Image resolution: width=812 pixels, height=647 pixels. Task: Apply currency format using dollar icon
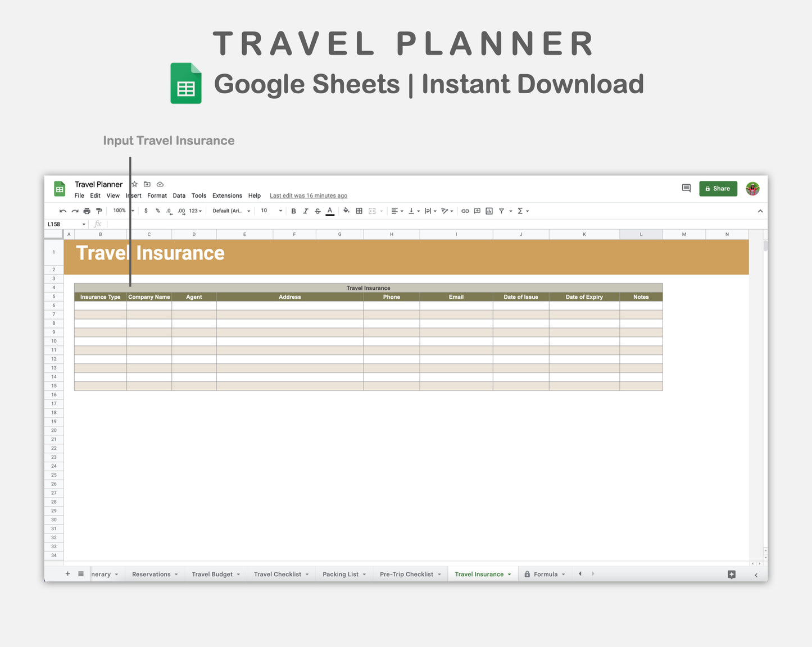(146, 211)
